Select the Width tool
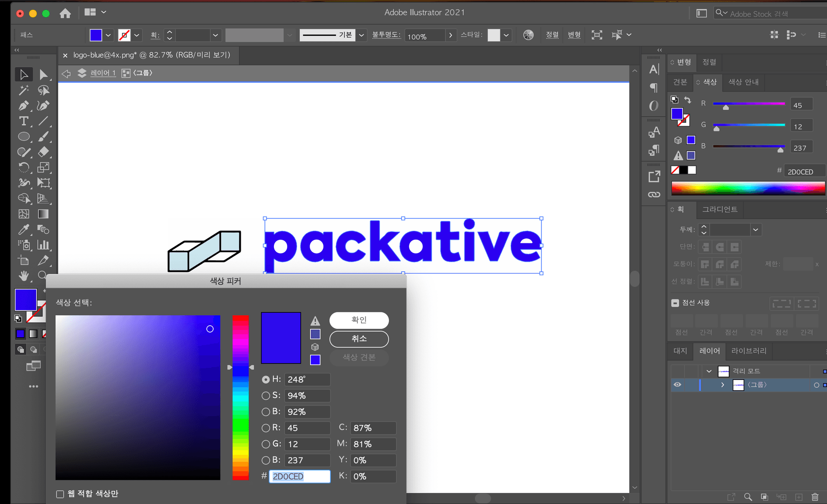The image size is (827, 504). (24, 183)
